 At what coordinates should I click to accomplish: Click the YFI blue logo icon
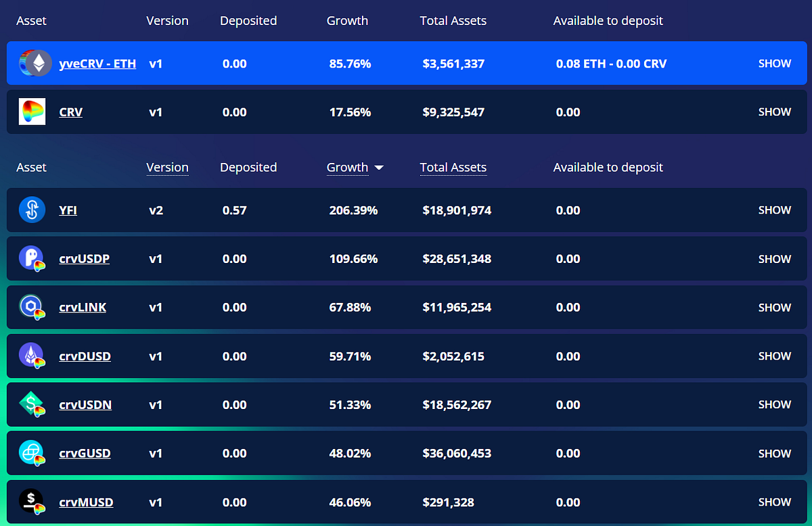[x=32, y=210]
